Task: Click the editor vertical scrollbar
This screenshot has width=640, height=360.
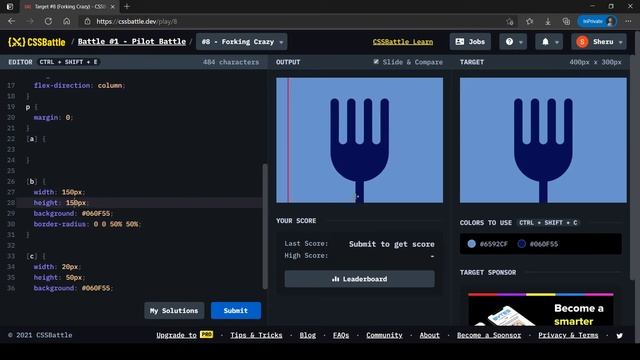Action: [x=265, y=226]
